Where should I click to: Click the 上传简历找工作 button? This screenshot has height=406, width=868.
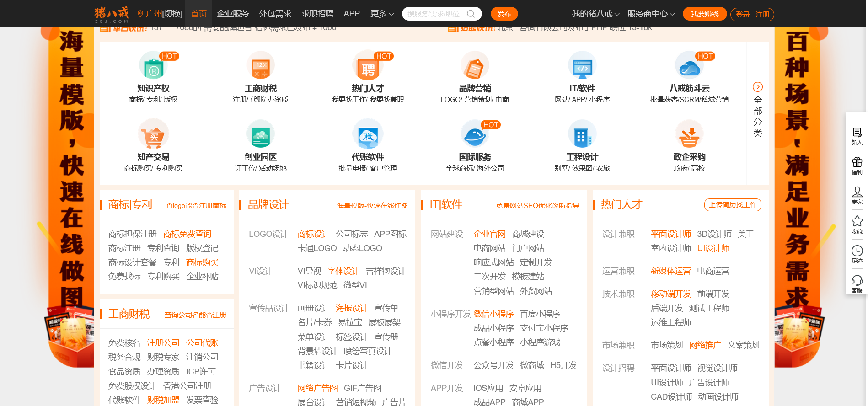click(x=733, y=205)
